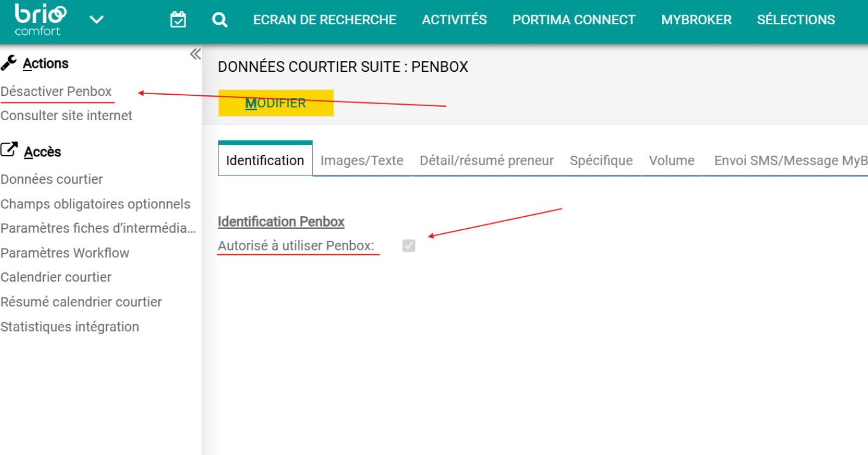Click the Identification Penbox heading
Image resolution: width=868 pixels, height=455 pixels.
pos(281,222)
